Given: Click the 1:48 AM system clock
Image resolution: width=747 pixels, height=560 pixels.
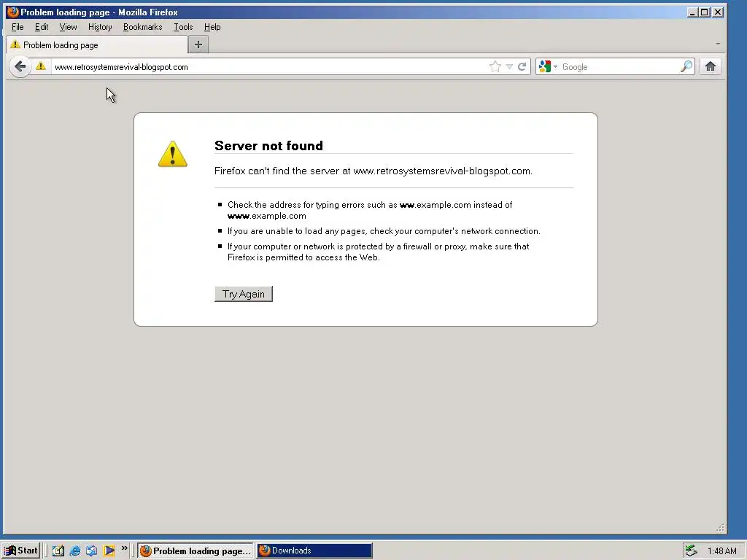Looking at the screenshot, I should click(721, 551).
